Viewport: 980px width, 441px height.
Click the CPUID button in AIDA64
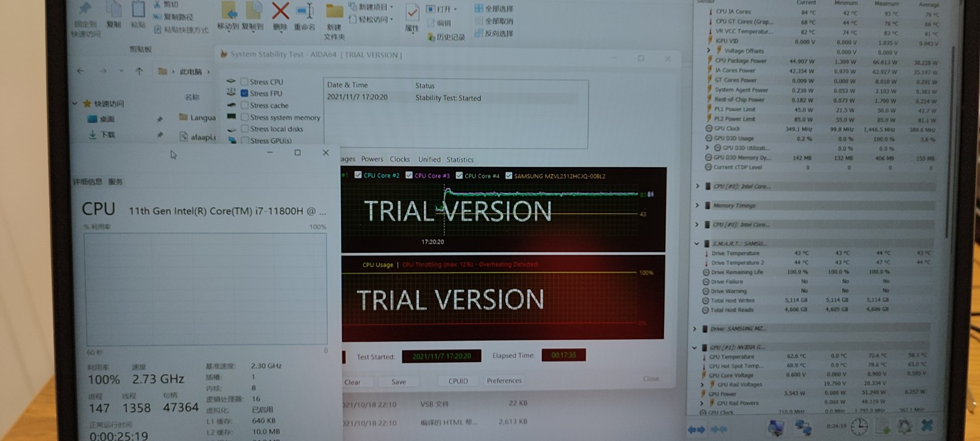(x=458, y=381)
